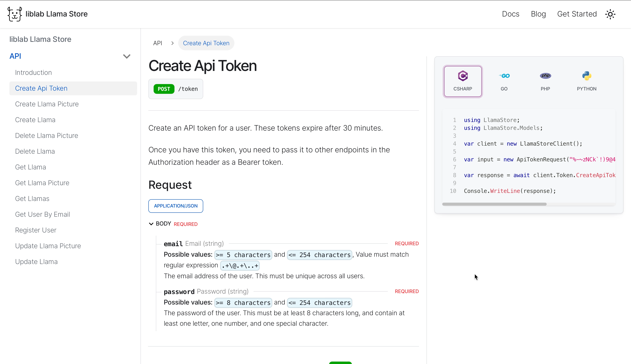Click the Docs navigation menu item
The width and height of the screenshot is (631, 364).
(x=510, y=14)
